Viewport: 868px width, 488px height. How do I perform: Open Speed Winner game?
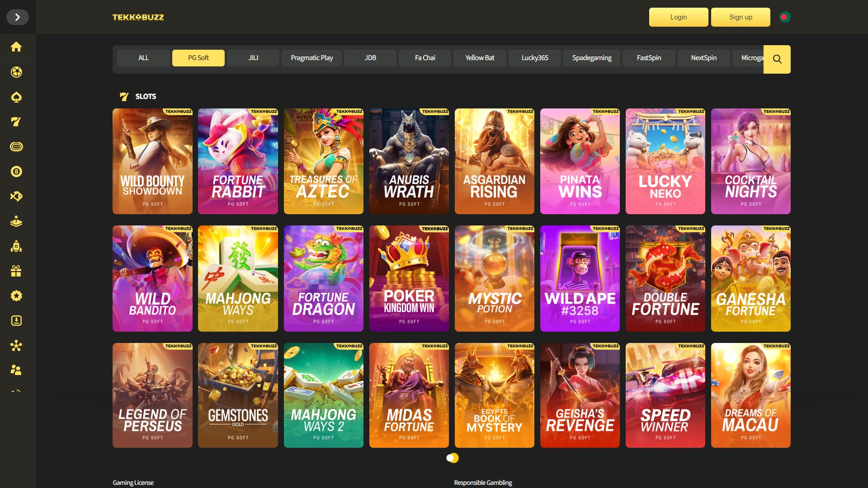(665, 395)
